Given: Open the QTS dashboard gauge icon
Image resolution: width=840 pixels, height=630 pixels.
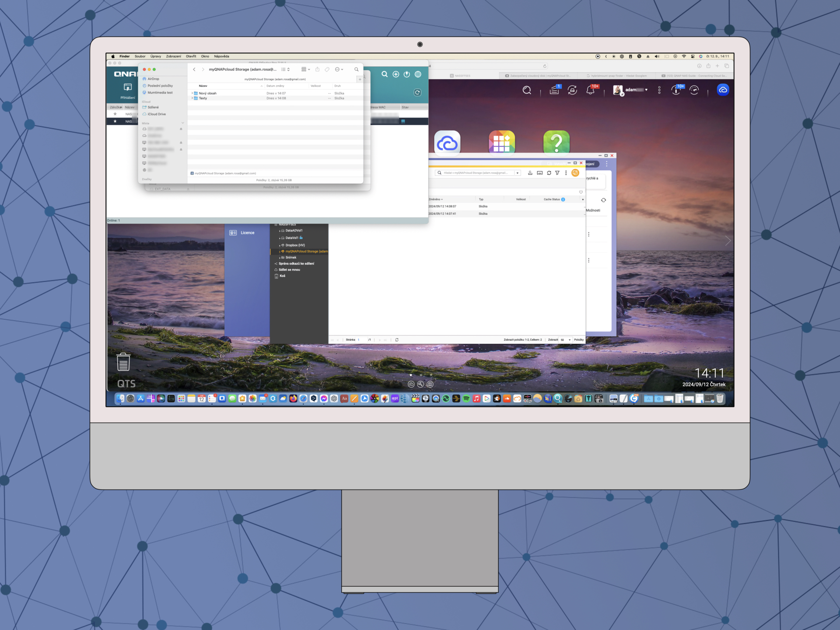Looking at the screenshot, I should pyautogui.click(x=694, y=90).
